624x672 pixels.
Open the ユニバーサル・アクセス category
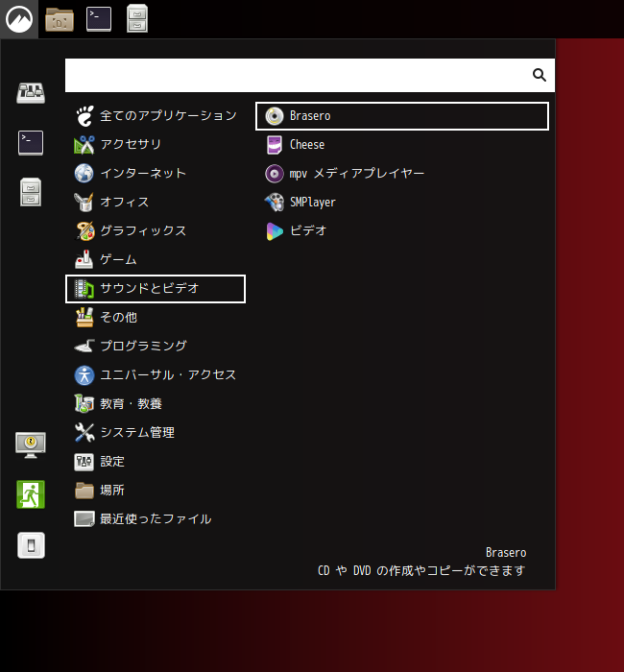(x=156, y=375)
